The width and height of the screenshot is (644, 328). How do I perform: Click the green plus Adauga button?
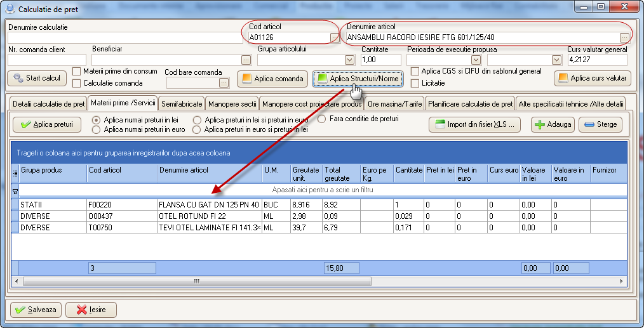click(552, 124)
